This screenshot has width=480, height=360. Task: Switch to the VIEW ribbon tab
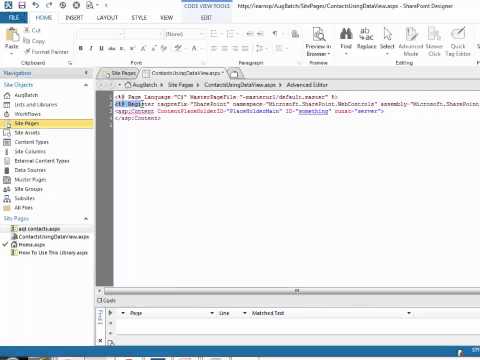(166, 18)
